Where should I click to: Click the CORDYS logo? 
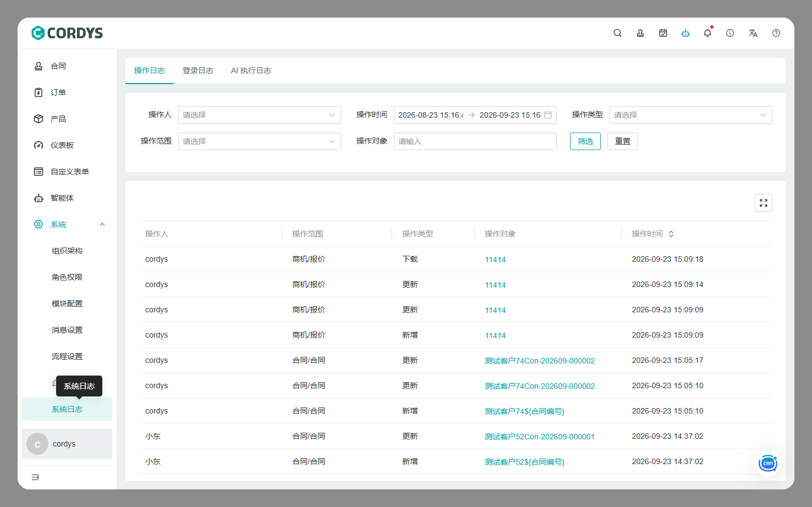coord(67,33)
